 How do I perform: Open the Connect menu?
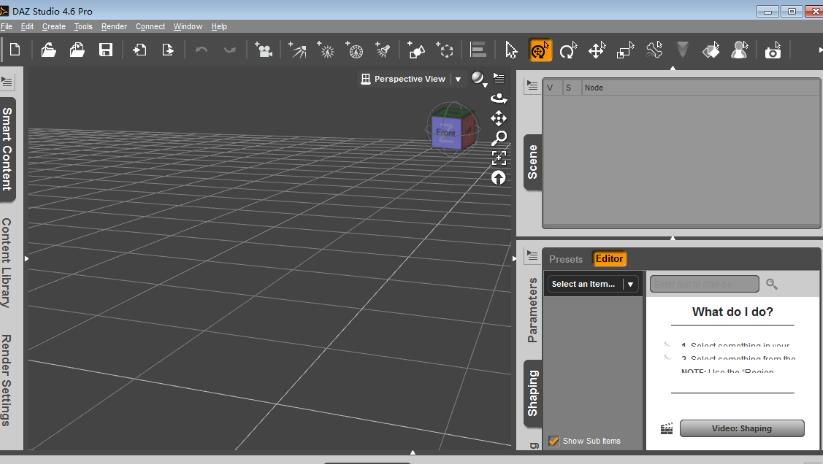150,26
